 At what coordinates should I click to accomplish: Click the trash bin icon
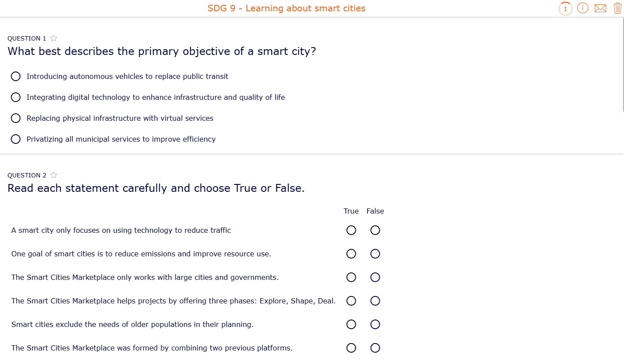pos(617,8)
